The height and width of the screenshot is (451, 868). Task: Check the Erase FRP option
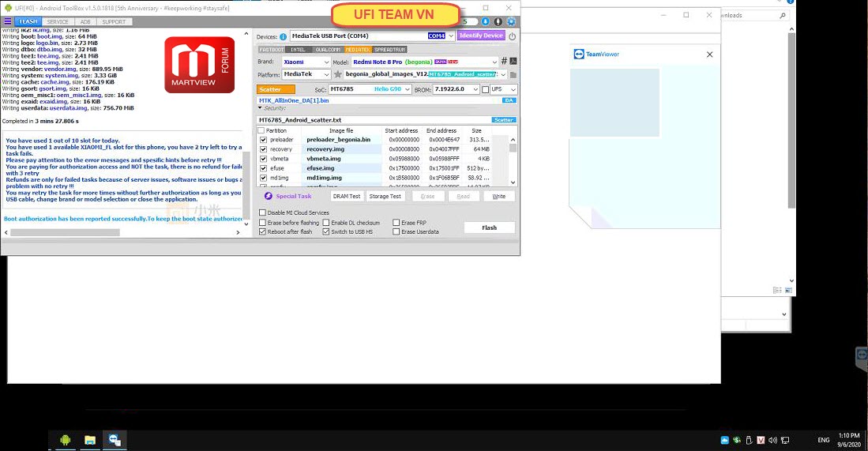(x=396, y=223)
